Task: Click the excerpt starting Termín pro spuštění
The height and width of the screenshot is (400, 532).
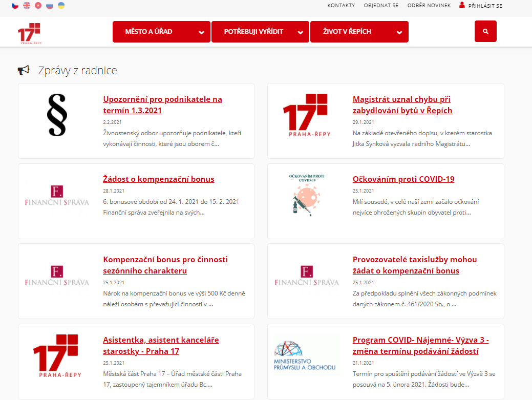Action: (x=424, y=379)
